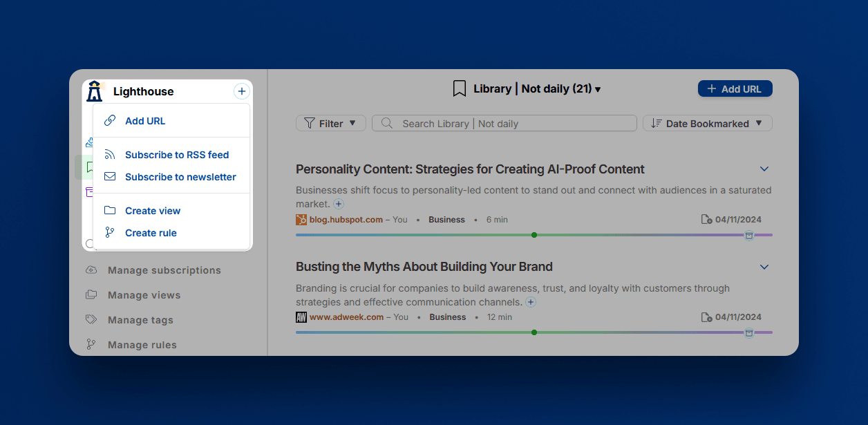Open the Date Bookmarked sort dropdown
Viewport: 868px width, 425px height.
[707, 123]
